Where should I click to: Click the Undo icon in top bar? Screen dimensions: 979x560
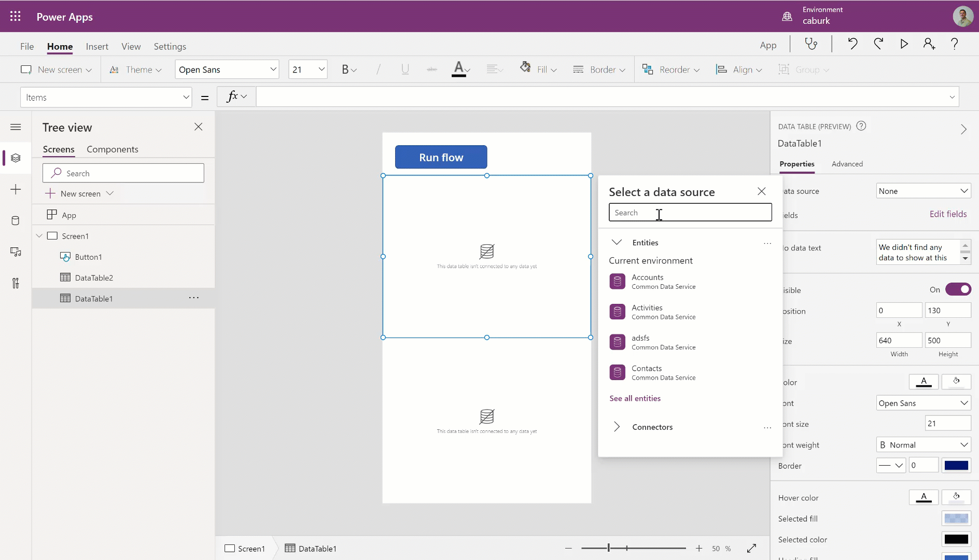pyautogui.click(x=852, y=44)
